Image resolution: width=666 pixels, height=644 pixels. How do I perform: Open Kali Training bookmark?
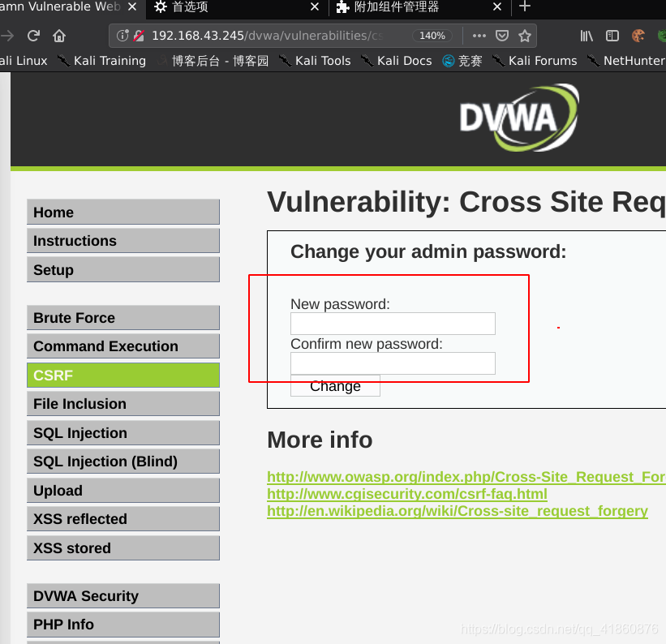pos(102,61)
